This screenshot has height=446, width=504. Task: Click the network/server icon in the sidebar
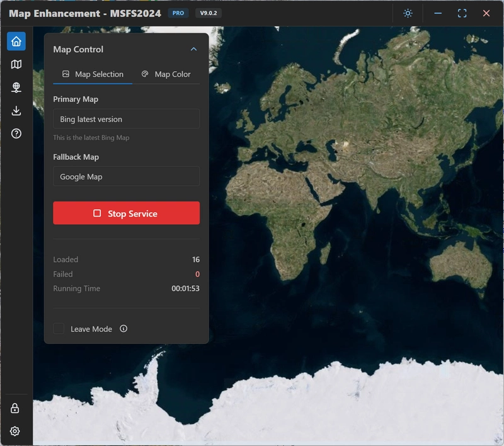click(15, 88)
